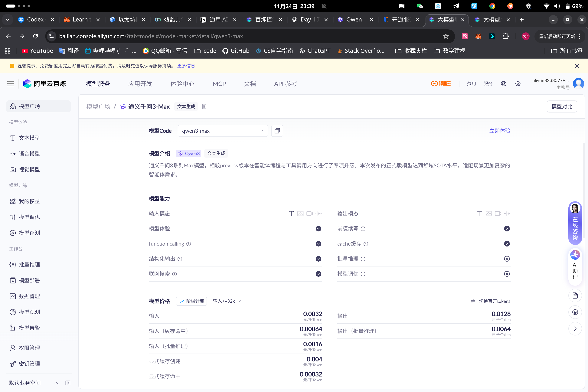This screenshot has height=392, width=588.
Task: Open the settings gear in the header
Action: [x=518, y=84]
